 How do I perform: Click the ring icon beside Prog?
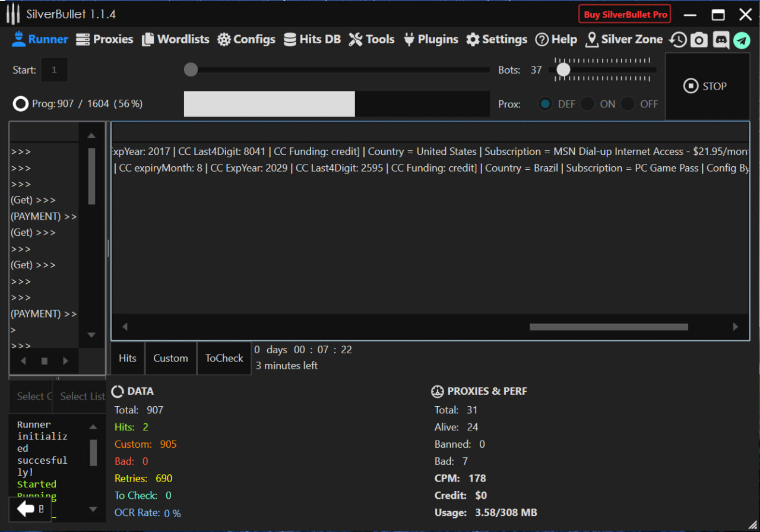(x=21, y=104)
